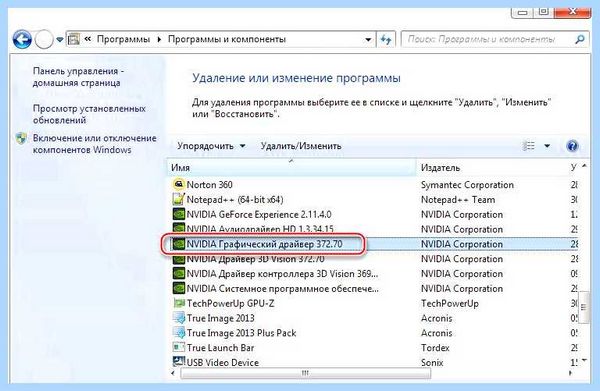Click the shield icon beside Windows components link
This screenshot has width=600, height=391.
[21, 138]
